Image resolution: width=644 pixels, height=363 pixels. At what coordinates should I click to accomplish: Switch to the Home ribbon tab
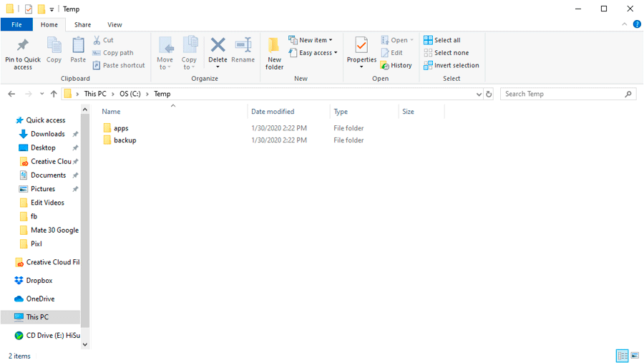[x=49, y=24]
